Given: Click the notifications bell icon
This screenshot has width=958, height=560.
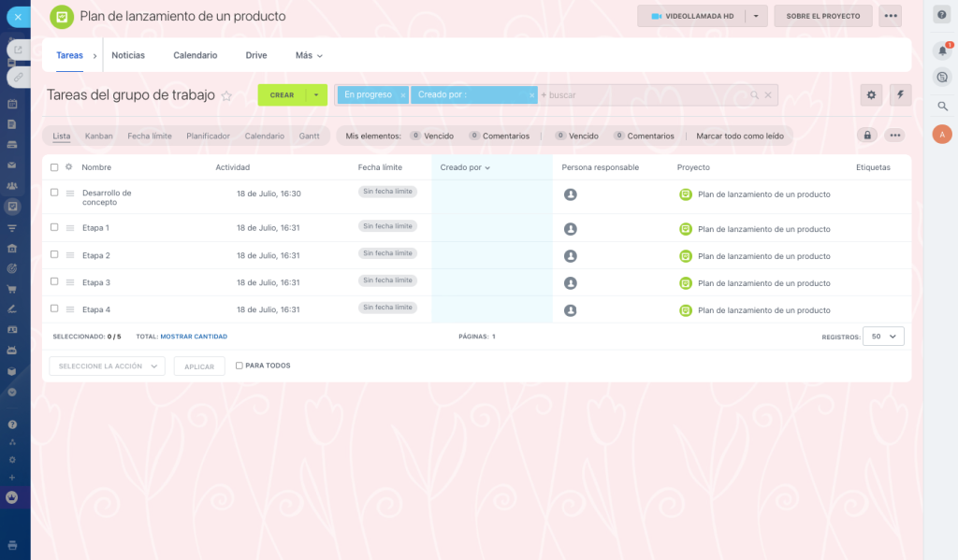Looking at the screenshot, I should 943,50.
